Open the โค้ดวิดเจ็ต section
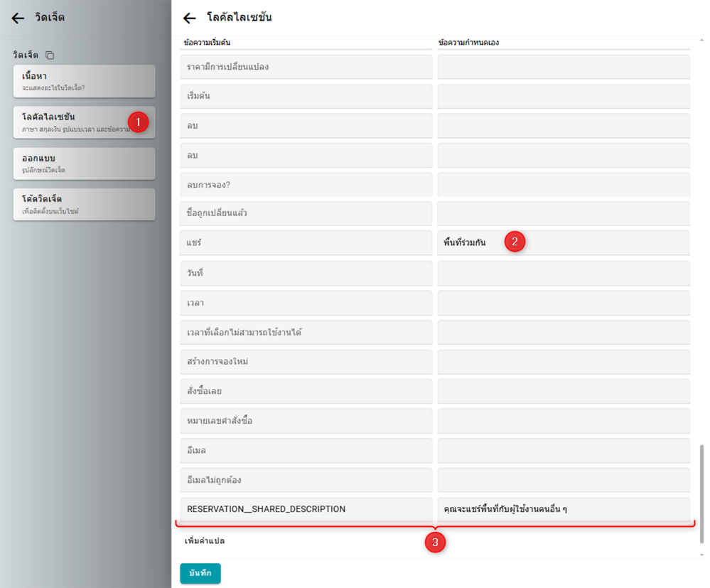 [x=84, y=204]
